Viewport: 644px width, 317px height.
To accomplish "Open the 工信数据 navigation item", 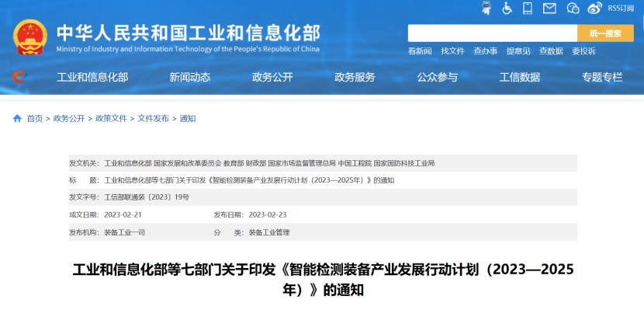I will coord(520,77).
